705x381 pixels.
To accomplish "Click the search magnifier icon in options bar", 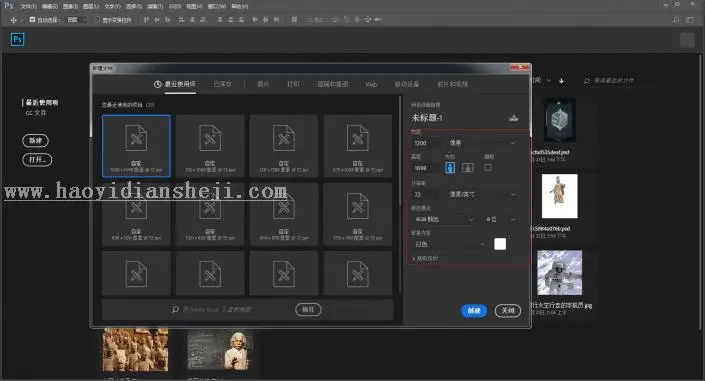I will 676,20.
